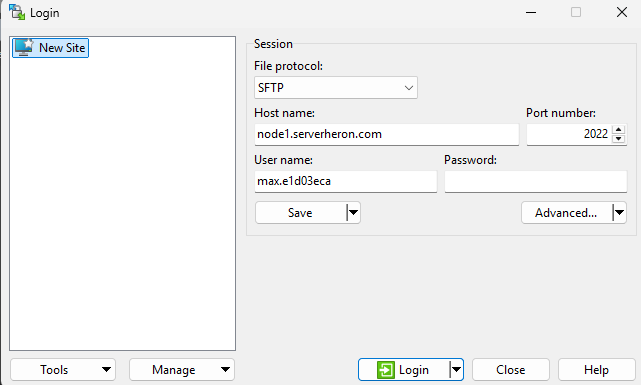Click the green Login arrow icon

tap(386, 370)
